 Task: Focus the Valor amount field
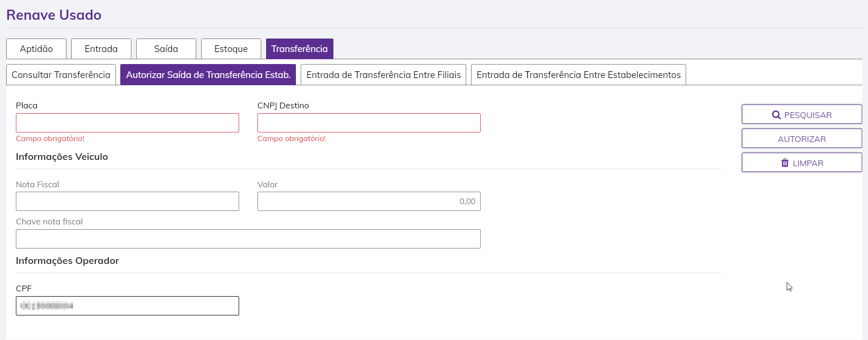pos(369,201)
